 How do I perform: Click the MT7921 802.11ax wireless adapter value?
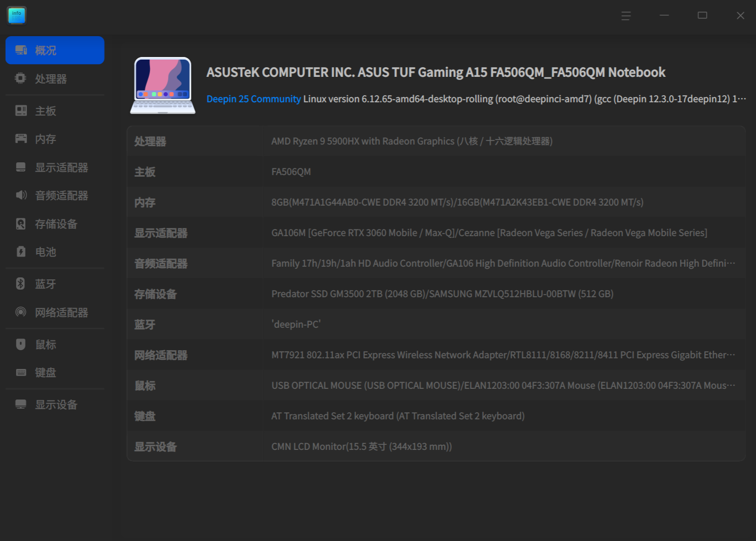click(503, 355)
